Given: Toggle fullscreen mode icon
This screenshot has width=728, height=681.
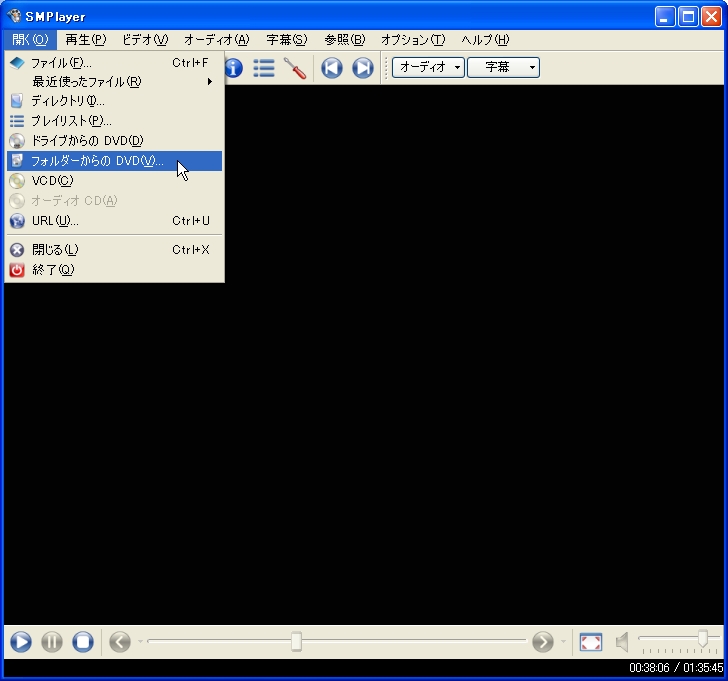Looking at the screenshot, I should (591, 642).
